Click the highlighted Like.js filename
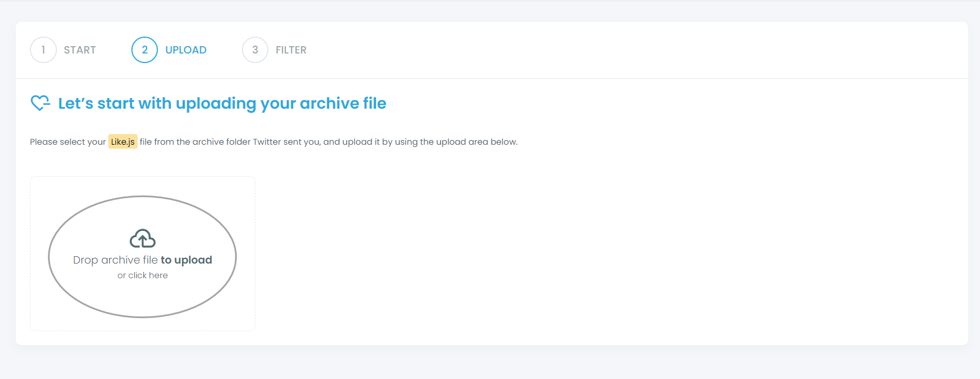980x379 pixels. click(123, 142)
